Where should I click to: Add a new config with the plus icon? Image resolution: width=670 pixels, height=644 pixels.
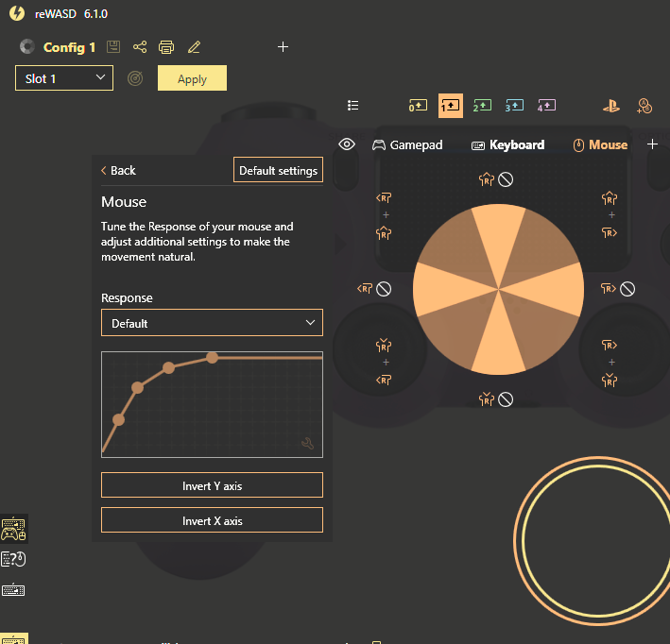(x=283, y=47)
